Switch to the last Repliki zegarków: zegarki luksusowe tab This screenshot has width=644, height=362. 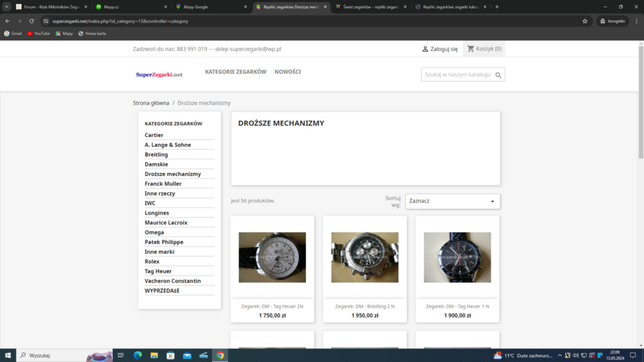tap(450, 6)
